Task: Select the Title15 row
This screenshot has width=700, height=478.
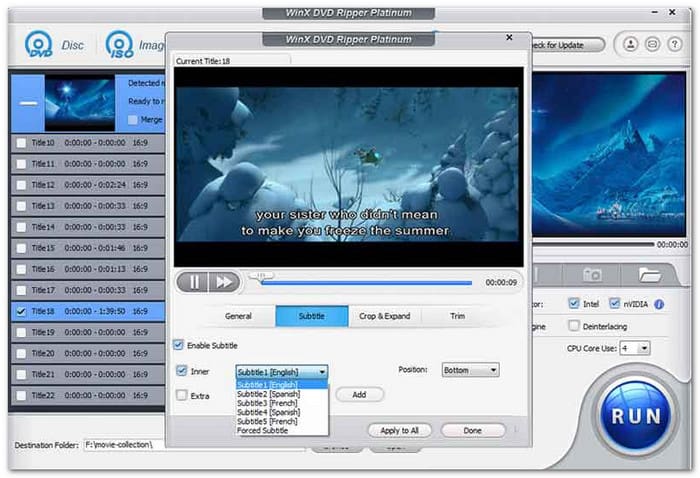Action: pos(88,248)
